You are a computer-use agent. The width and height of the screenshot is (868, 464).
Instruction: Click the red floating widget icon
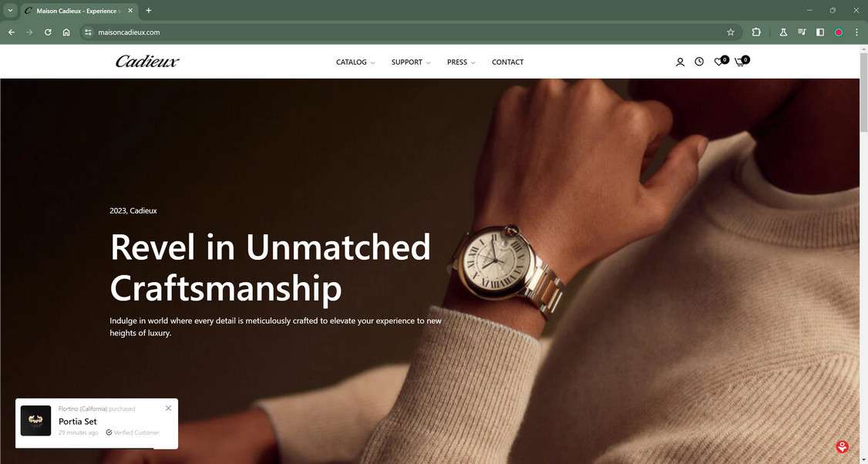click(843, 446)
